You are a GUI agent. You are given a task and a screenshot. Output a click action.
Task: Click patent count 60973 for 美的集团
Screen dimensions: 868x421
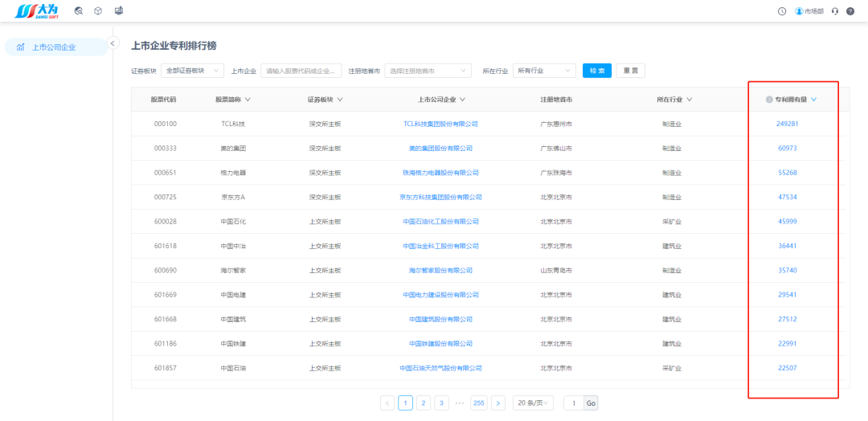pyautogui.click(x=787, y=149)
